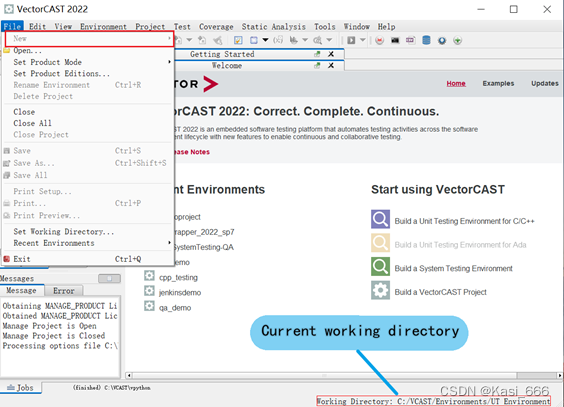Click the red Exit icon in File menu

coord(6,259)
